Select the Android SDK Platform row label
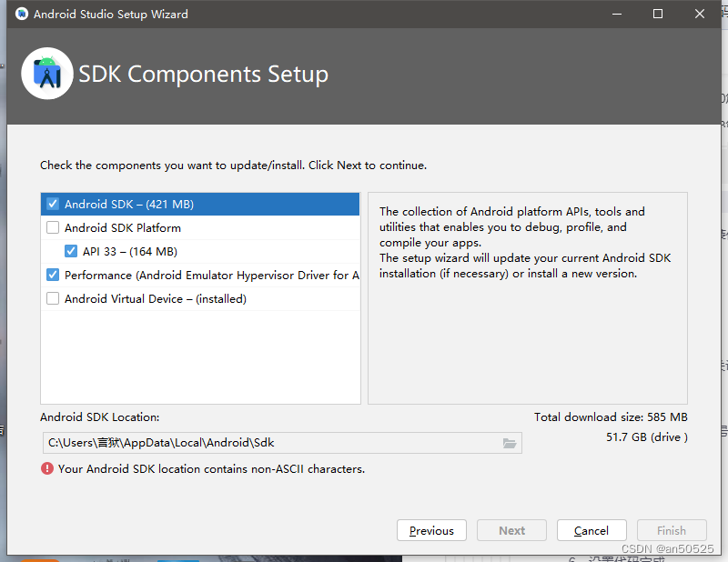Viewport: 728px width, 562px height. pos(123,228)
